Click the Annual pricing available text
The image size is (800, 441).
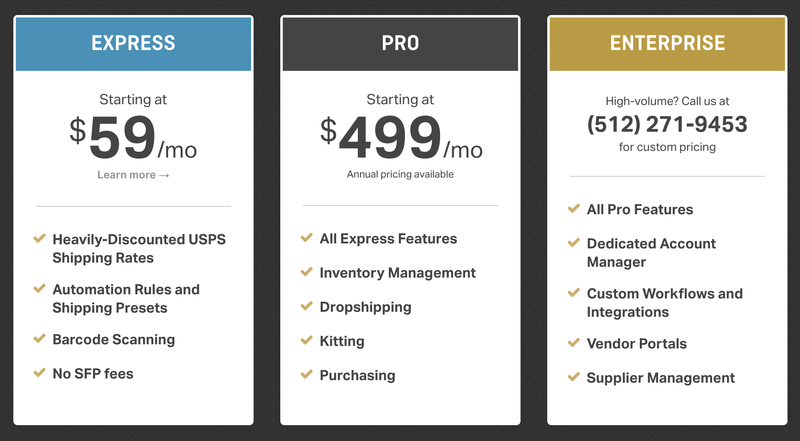(400, 175)
